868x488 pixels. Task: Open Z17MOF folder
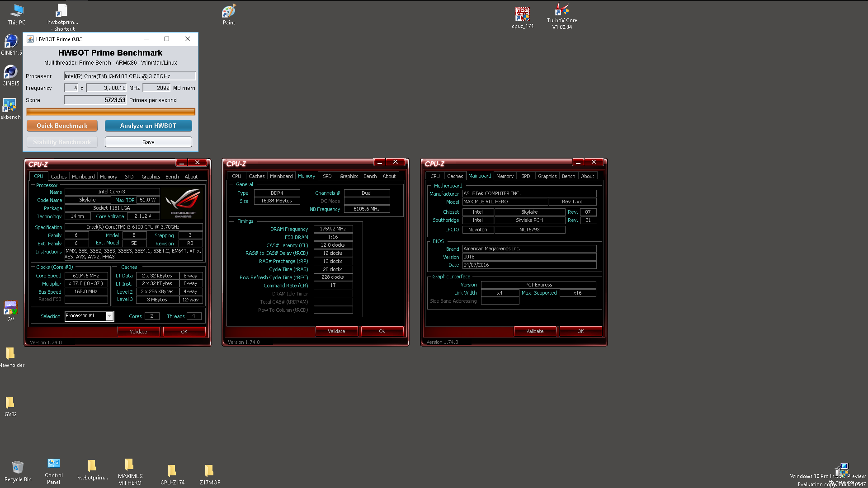(x=209, y=474)
